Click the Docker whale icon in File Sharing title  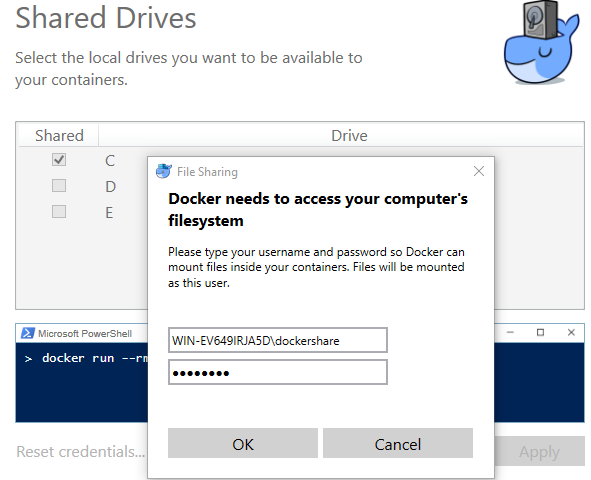[x=164, y=171]
